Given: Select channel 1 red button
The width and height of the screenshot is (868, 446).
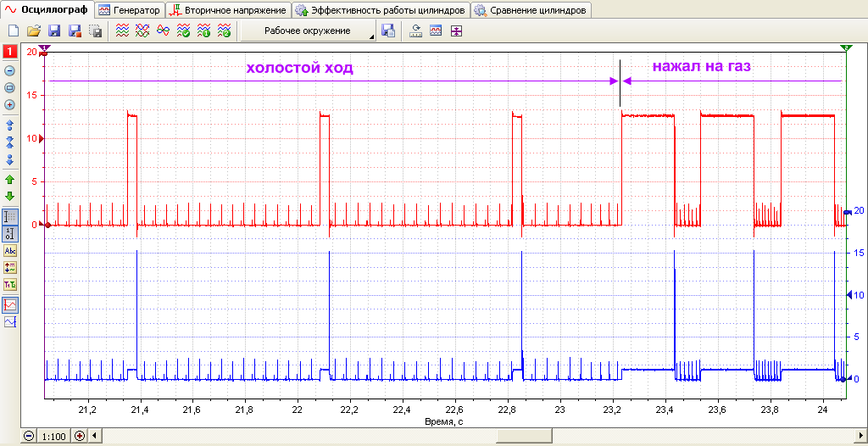Looking at the screenshot, I should [10, 53].
